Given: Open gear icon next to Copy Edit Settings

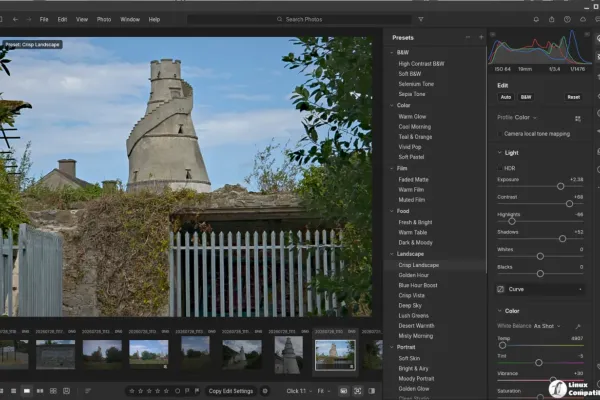Looking at the screenshot, I should click(265, 391).
